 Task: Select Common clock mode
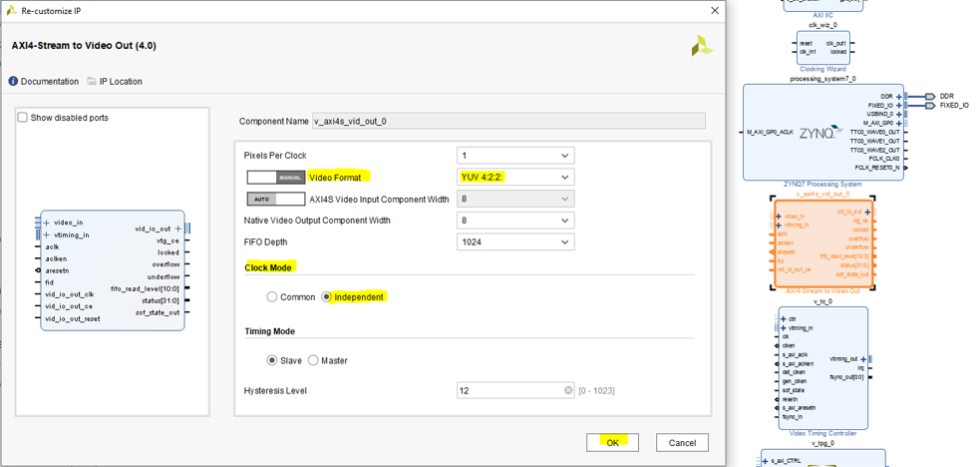tap(272, 297)
